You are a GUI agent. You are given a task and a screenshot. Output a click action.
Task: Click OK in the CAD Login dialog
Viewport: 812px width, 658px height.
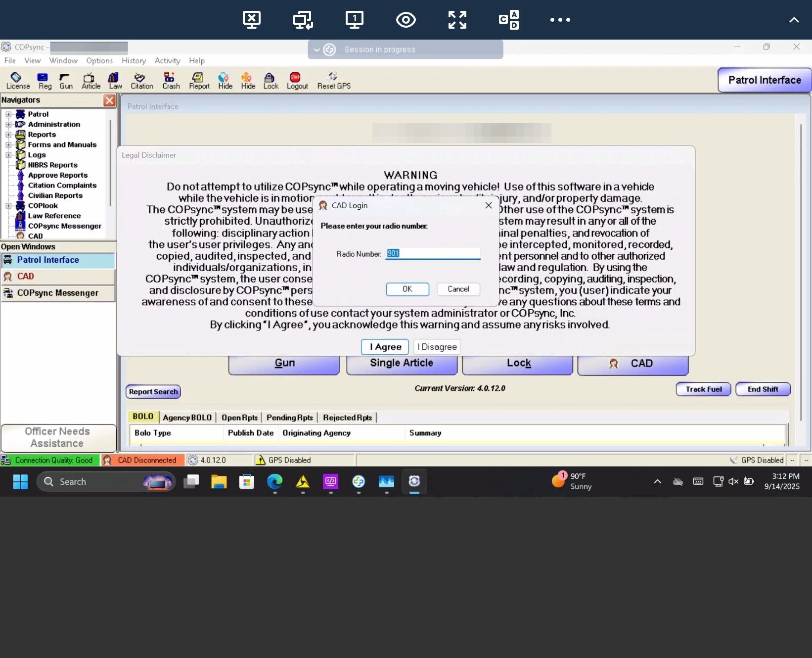[x=407, y=289]
